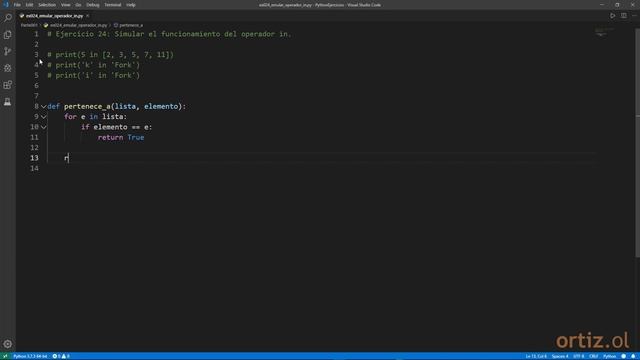Open the Manage gear menu
Viewport: 640px width, 360px height.
(x=8, y=344)
